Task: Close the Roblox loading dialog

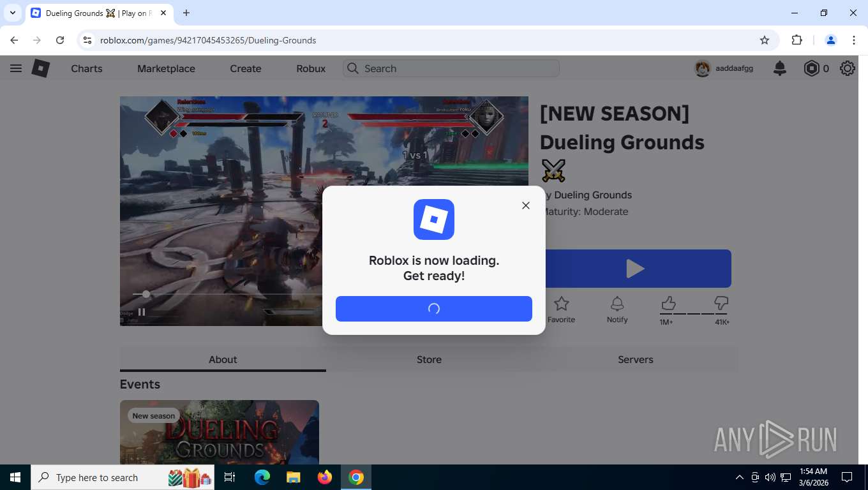Action: 526,205
